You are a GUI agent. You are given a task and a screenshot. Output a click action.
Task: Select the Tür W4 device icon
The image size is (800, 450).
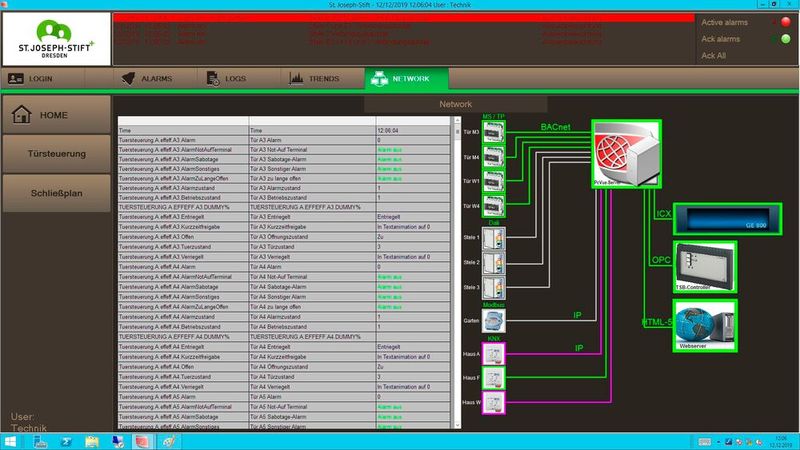coord(495,205)
